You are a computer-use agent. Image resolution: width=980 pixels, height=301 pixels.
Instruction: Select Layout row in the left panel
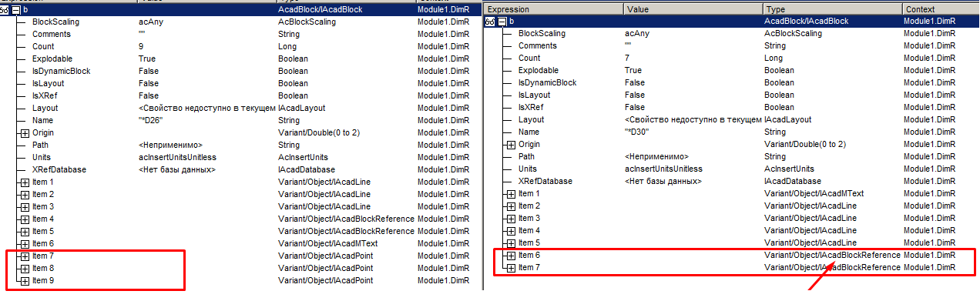coord(241,108)
